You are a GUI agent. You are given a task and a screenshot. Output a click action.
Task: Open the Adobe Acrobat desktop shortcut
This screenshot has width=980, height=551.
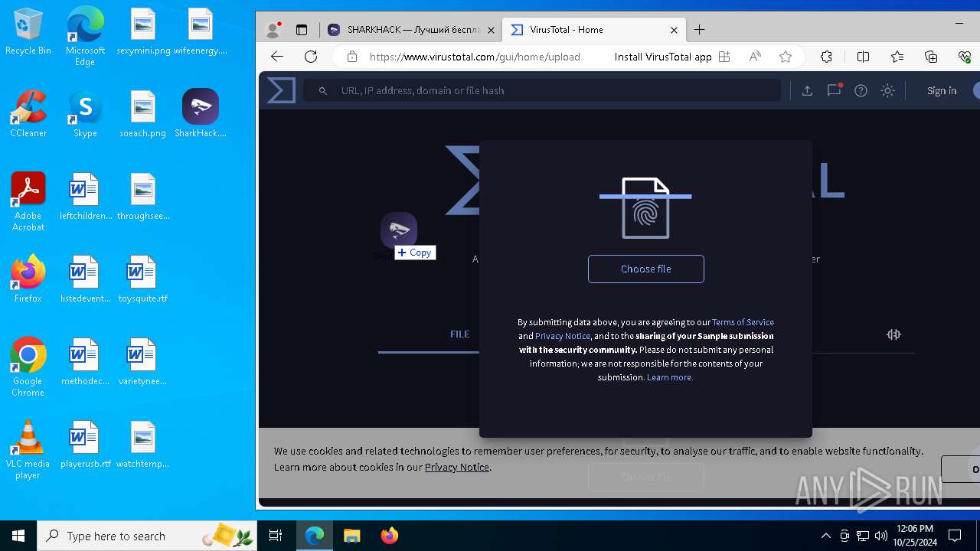(x=28, y=202)
